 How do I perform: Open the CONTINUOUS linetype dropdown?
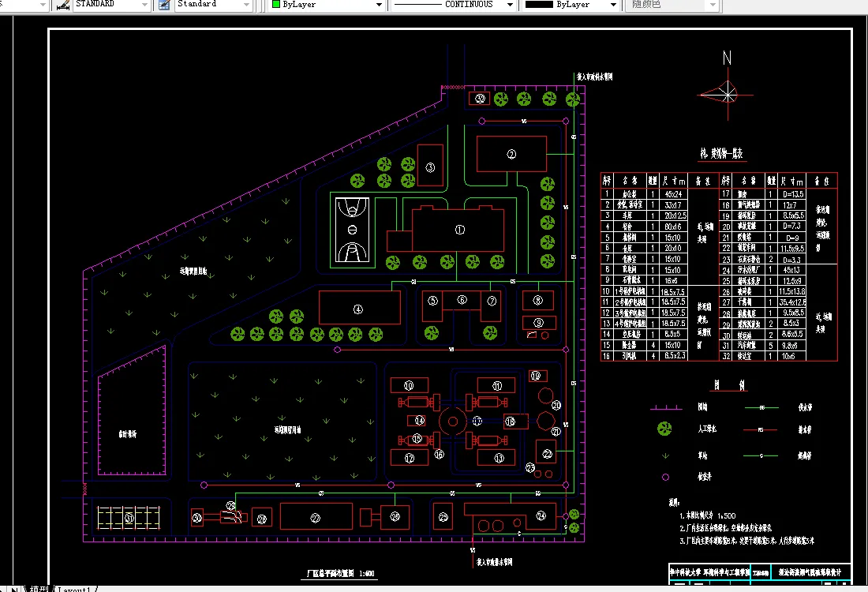[510, 5]
